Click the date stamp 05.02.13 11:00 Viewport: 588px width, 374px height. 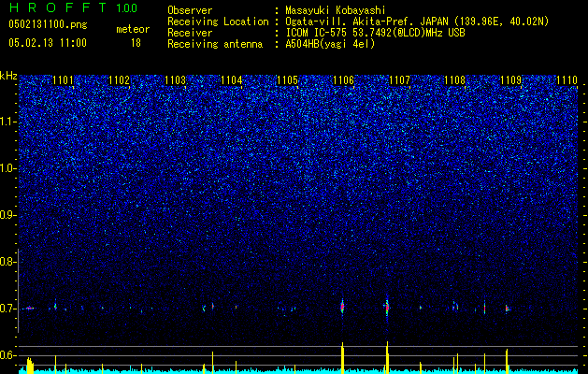[48, 42]
